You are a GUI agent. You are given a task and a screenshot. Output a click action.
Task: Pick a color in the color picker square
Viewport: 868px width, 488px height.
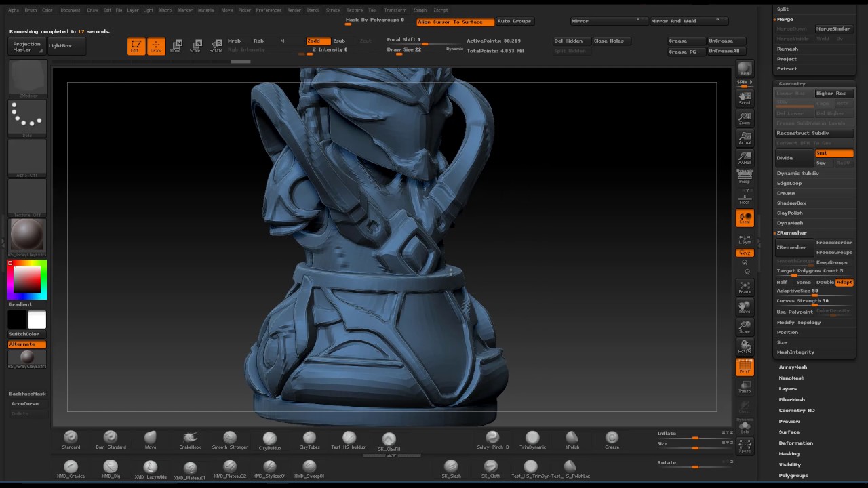tap(27, 279)
